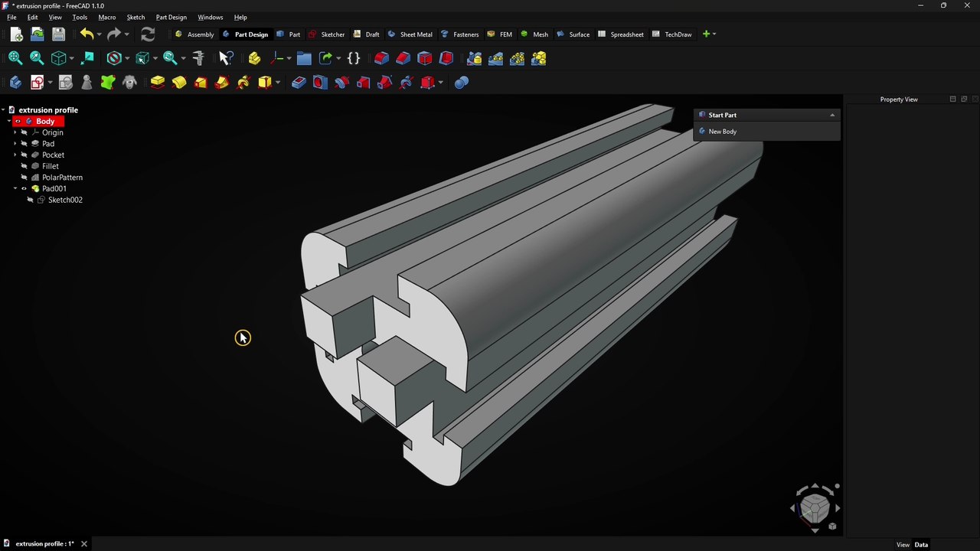This screenshot has width=980, height=551.
Task: Select PolarPattern in the model tree
Action: 62,178
